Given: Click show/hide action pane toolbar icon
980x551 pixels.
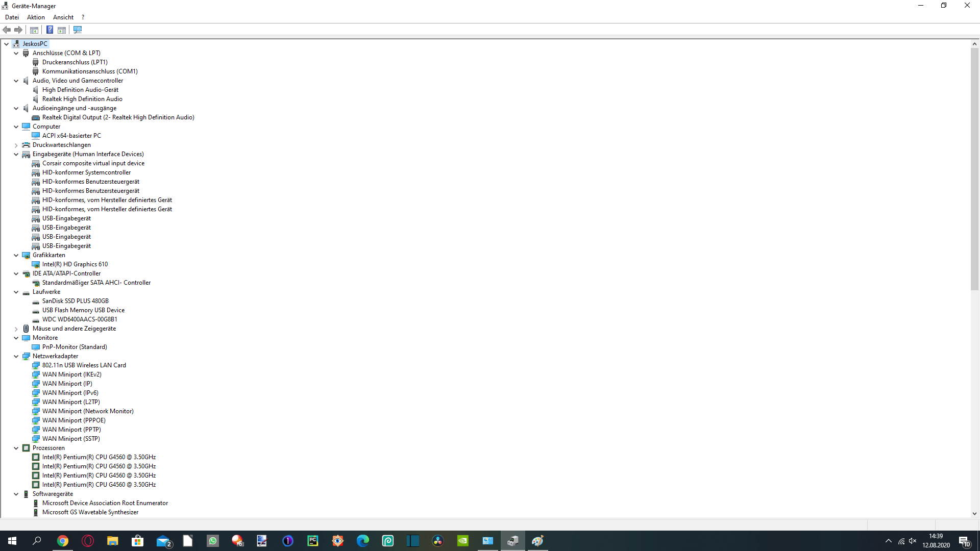Looking at the screenshot, I should point(62,30).
